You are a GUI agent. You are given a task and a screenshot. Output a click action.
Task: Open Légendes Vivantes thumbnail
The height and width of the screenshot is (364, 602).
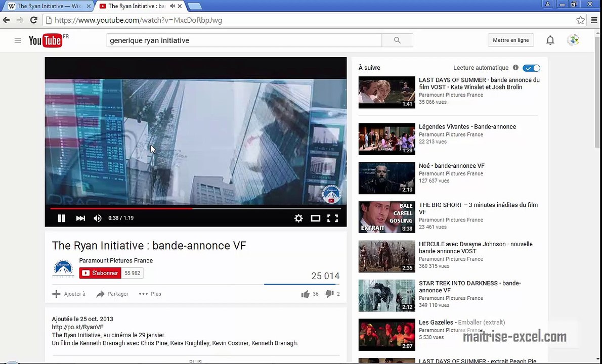(x=386, y=139)
